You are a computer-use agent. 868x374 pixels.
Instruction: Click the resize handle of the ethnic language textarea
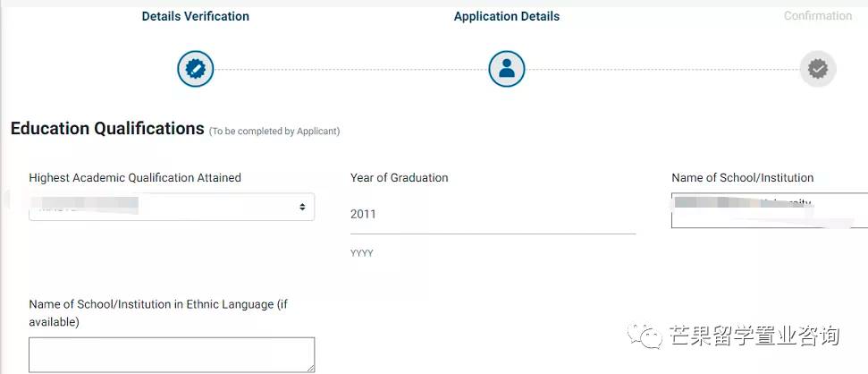pyautogui.click(x=309, y=367)
